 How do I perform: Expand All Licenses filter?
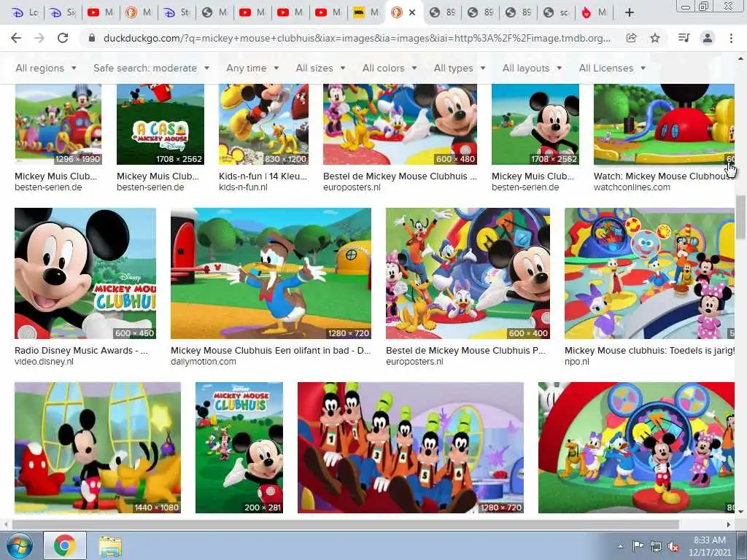click(612, 68)
